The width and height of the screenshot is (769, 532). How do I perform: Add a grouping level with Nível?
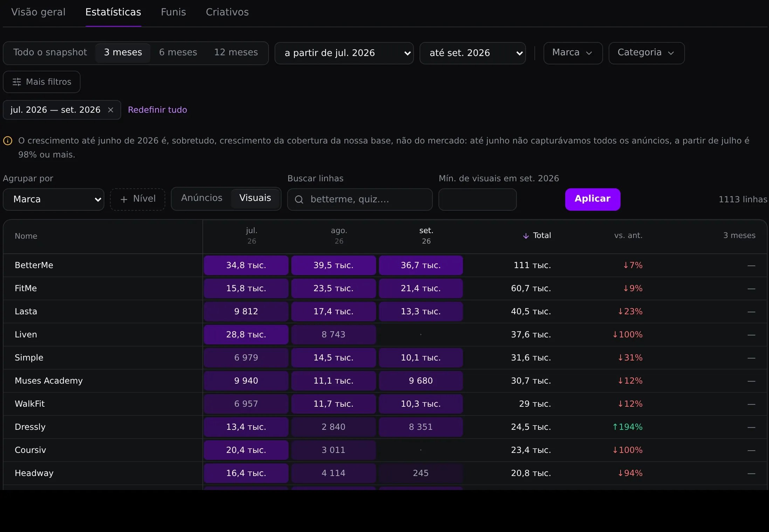click(x=138, y=199)
